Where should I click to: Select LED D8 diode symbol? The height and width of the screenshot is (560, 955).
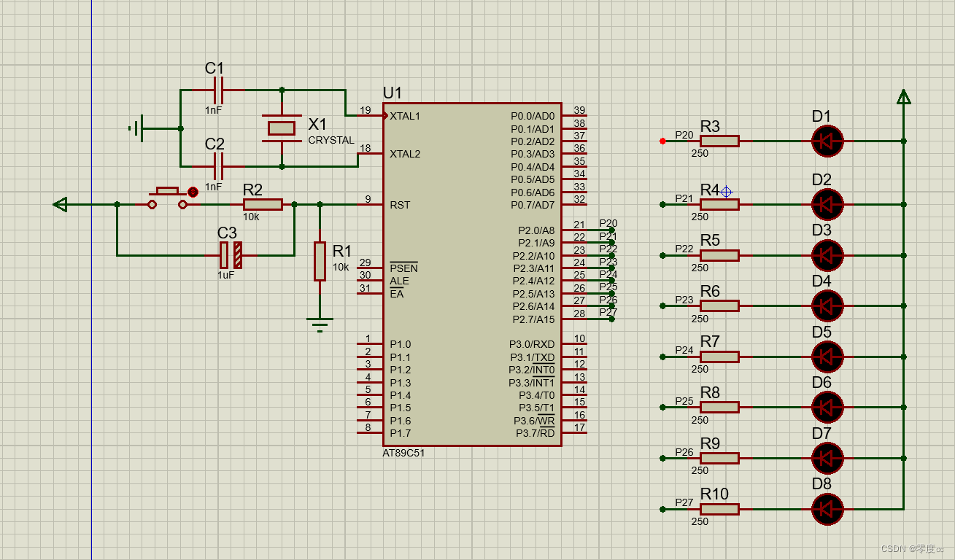coord(827,508)
